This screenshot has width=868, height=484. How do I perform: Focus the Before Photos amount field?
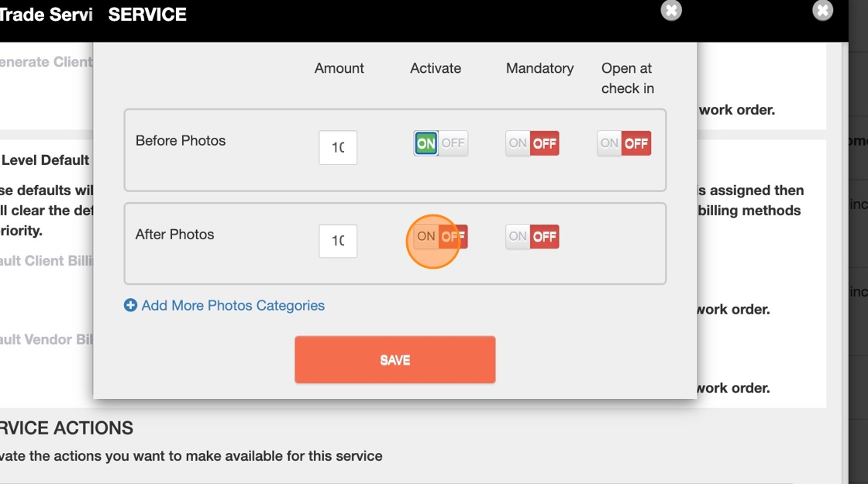(x=338, y=147)
